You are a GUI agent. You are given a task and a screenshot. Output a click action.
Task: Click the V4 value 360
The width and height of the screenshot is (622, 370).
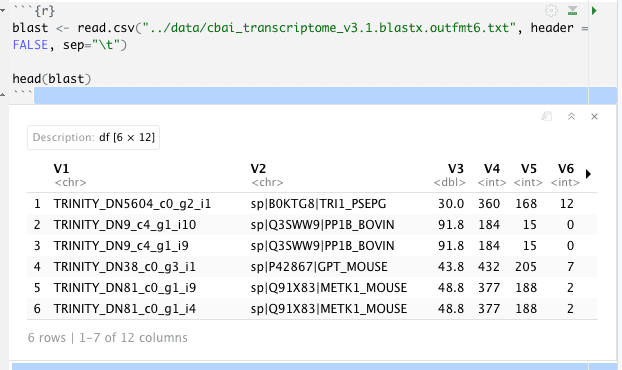(x=489, y=204)
